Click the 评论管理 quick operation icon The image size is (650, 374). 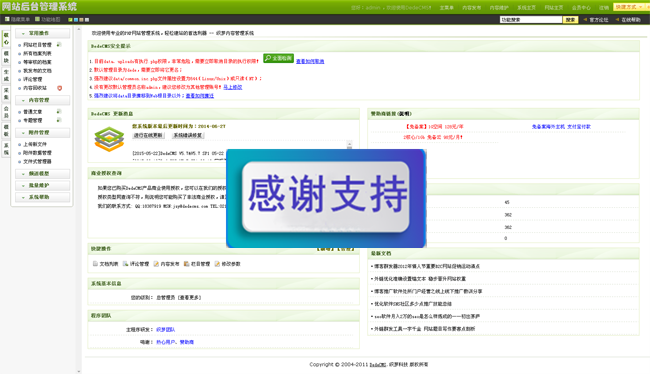(126, 264)
